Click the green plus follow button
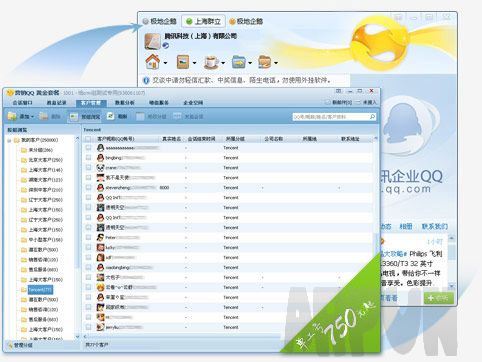The height and width of the screenshot is (362, 482). 439,298
